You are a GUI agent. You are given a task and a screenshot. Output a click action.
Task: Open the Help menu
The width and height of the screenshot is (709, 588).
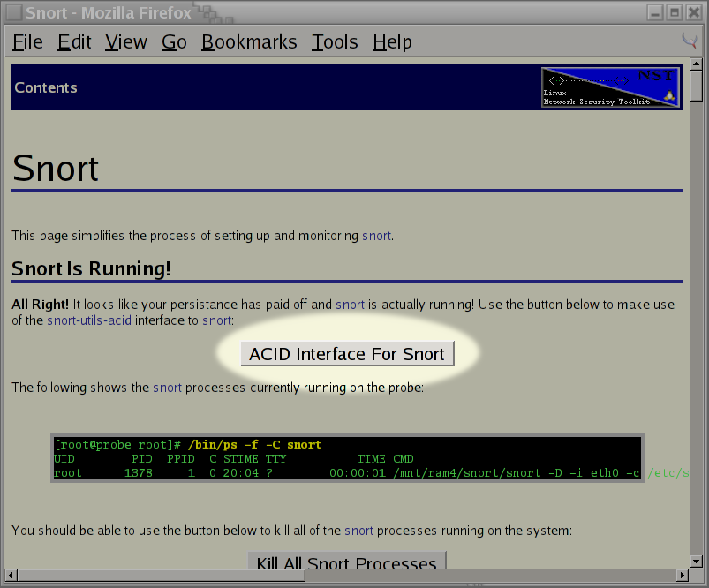point(392,42)
